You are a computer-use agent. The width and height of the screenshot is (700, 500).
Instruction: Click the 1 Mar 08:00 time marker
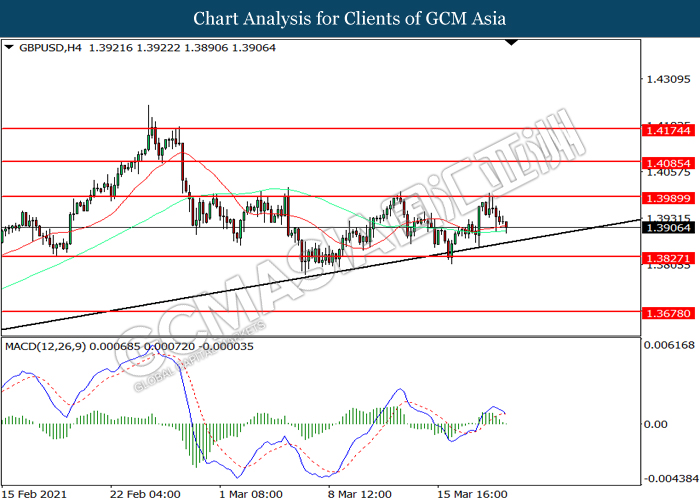pos(251,494)
